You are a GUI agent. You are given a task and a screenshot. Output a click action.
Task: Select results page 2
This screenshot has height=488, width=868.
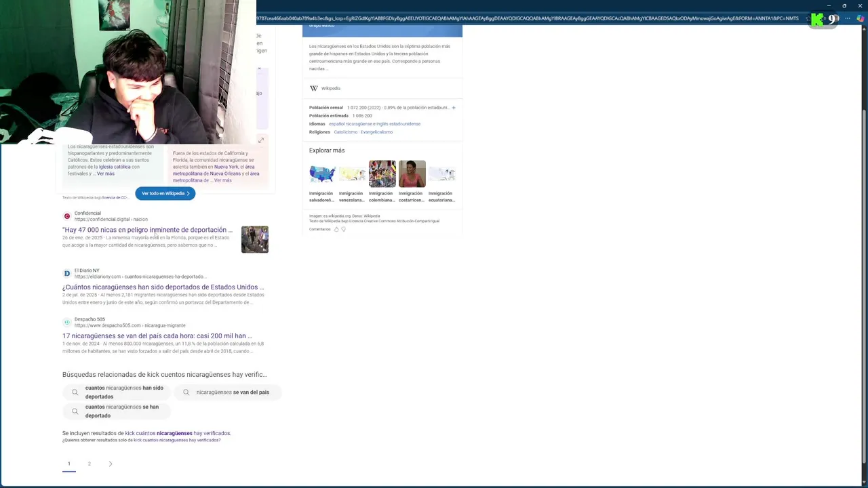90,464
